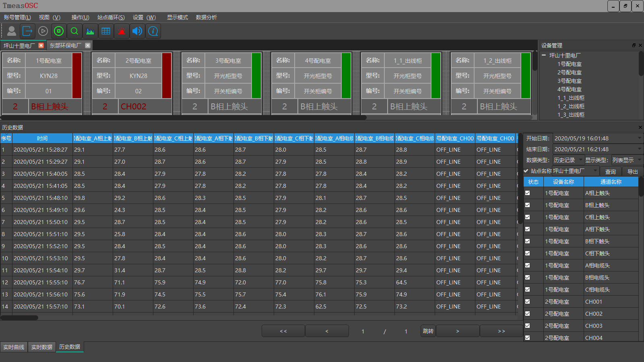This screenshot has width=644, height=362.
Task: Open the 显示类型 dropdown
Action: [x=626, y=160]
